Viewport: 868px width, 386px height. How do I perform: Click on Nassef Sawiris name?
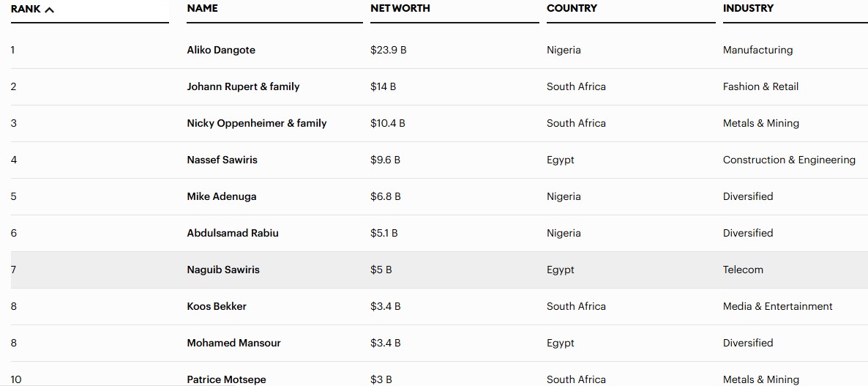pyautogui.click(x=222, y=160)
